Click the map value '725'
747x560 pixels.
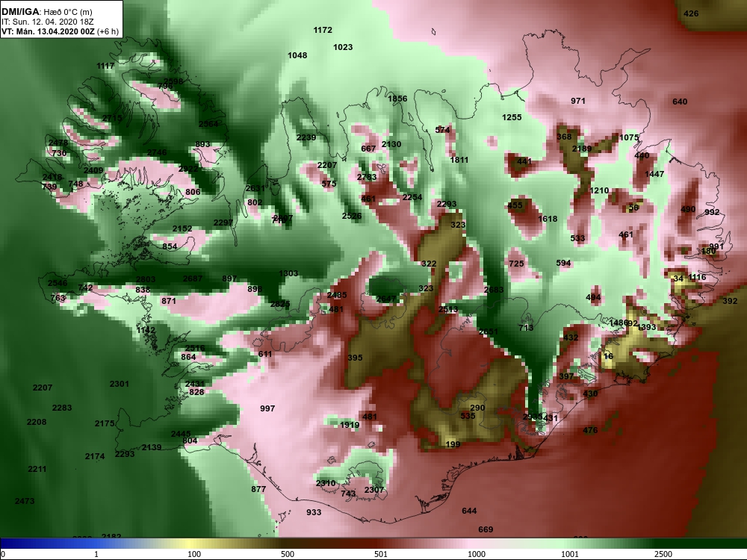(516, 264)
